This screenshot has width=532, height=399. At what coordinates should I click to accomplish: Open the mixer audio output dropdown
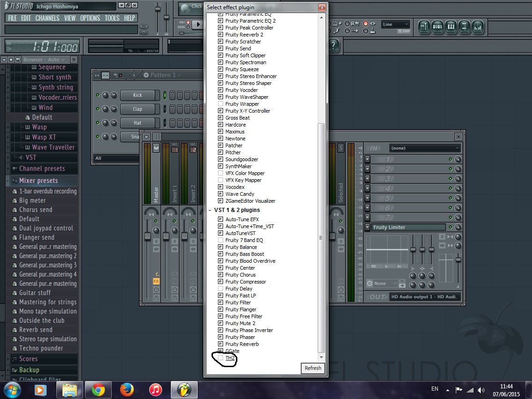425,297
